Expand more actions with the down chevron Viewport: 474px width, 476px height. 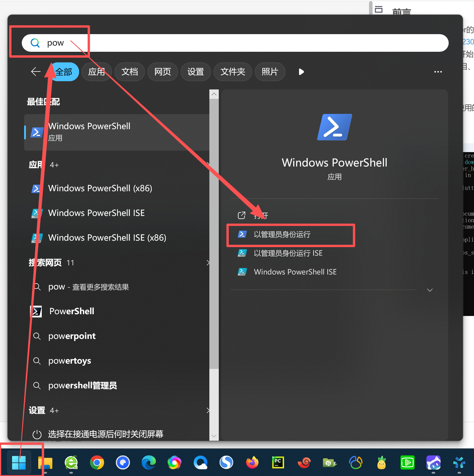click(430, 290)
